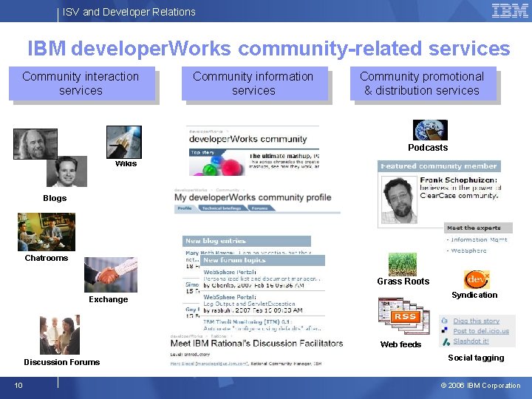Image resolution: width=532 pixels, height=399 pixels.
Task: Open IBM Tivoli Monitoring forum topic
Action: 248,322
